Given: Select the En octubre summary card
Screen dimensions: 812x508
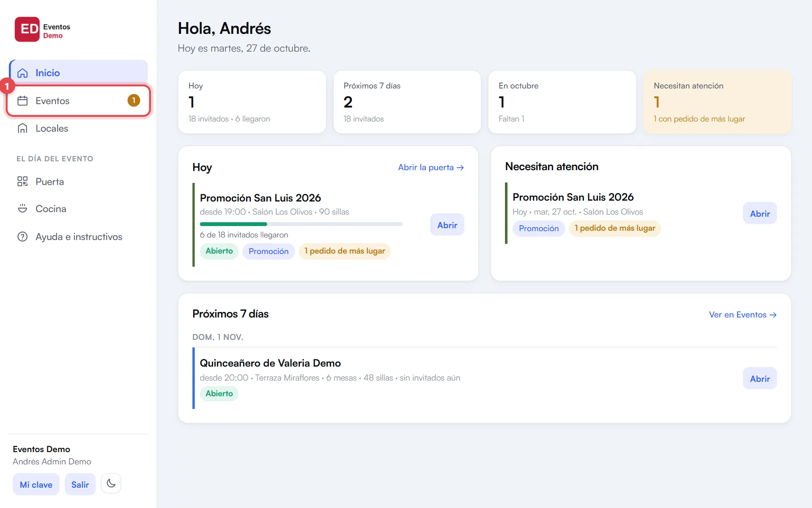Looking at the screenshot, I should point(562,102).
